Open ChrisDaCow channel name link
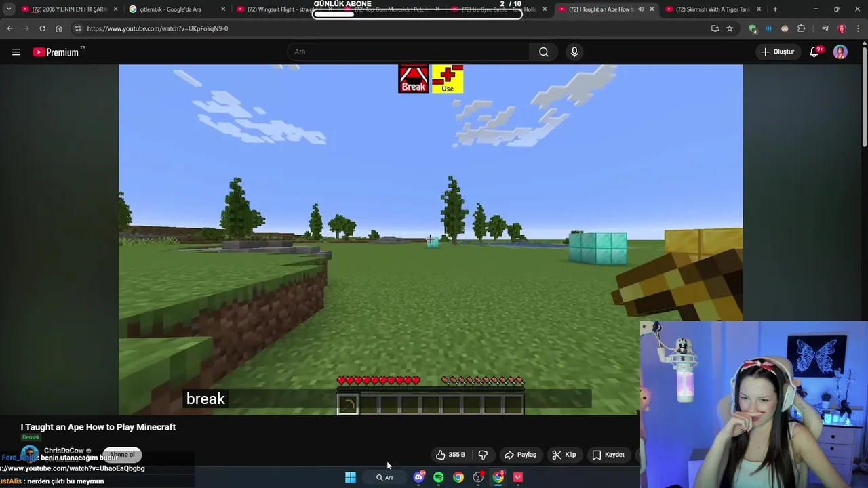This screenshot has height=488, width=868. tap(64, 451)
